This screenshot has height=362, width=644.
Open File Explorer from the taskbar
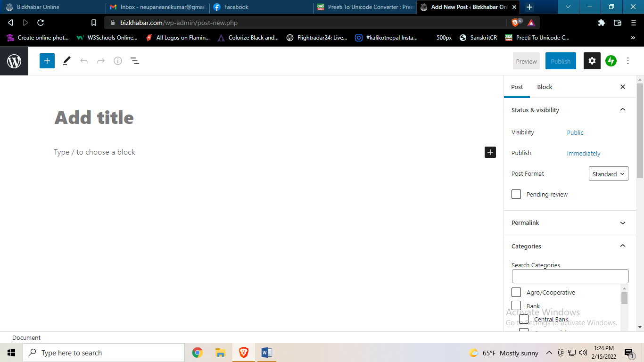click(x=220, y=353)
